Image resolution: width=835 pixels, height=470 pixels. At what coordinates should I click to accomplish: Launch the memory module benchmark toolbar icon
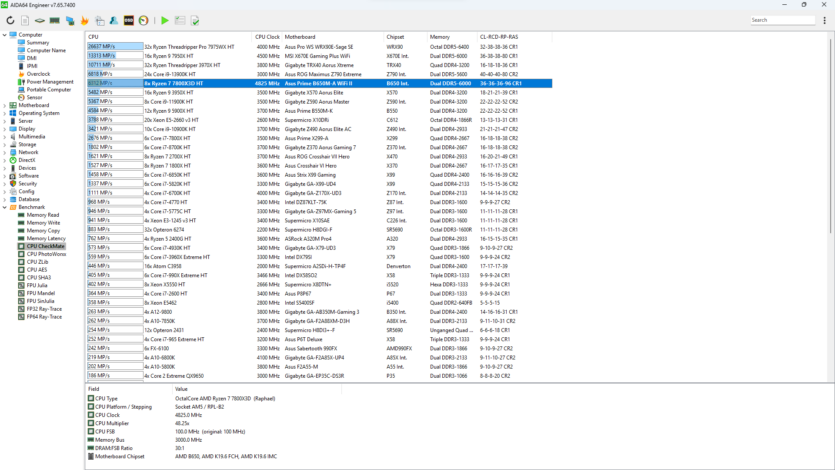point(55,20)
